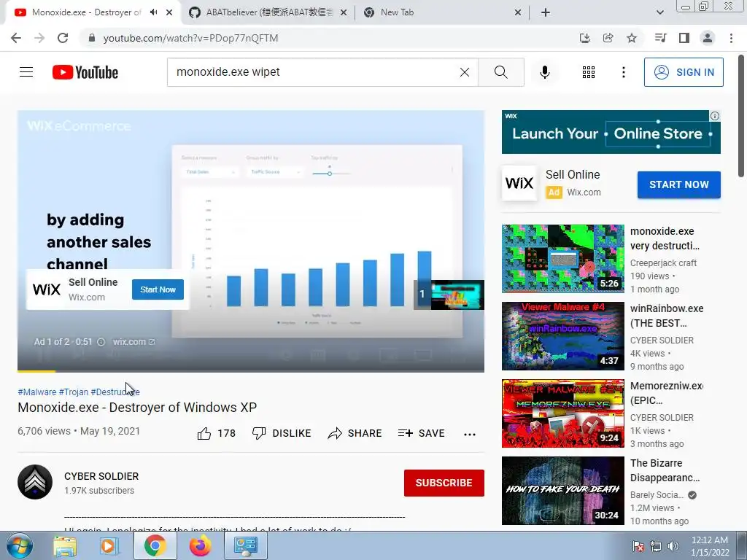This screenshot has width=747, height=560.
Task: Click Start Now on in-player Wix ad
Action: (x=158, y=289)
